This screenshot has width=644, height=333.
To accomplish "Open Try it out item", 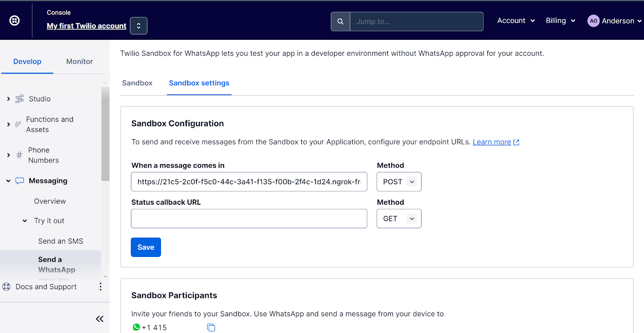I will pyautogui.click(x=49, y=221).
